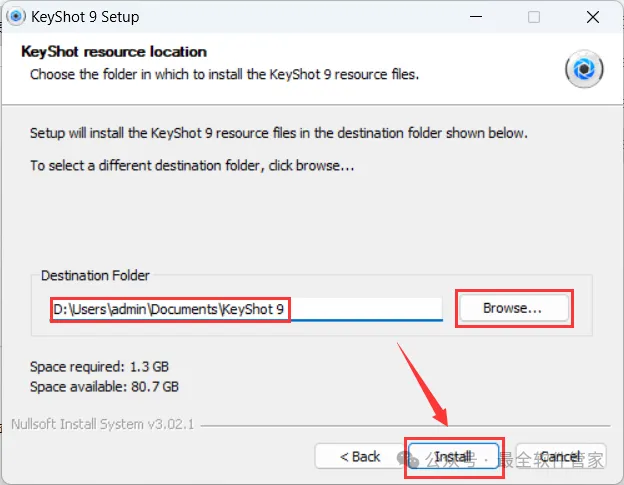Click the KeyShot icon in the title bar

pos(16,16)
